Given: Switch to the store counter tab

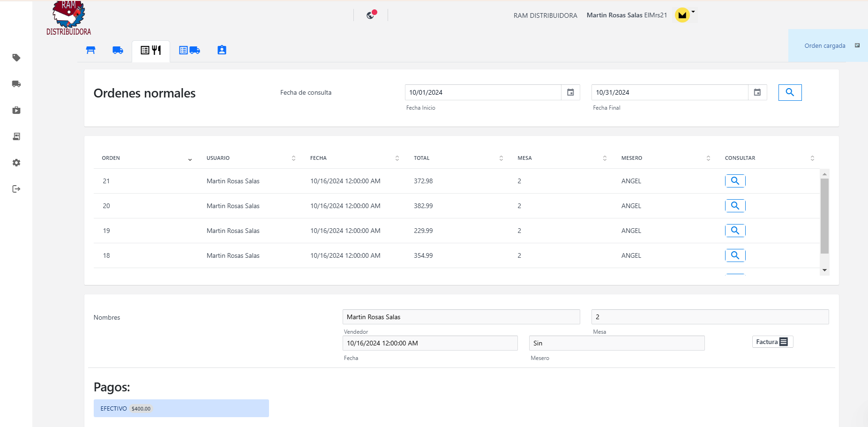Looking at the screenshot, I should (x=91, y=50).
